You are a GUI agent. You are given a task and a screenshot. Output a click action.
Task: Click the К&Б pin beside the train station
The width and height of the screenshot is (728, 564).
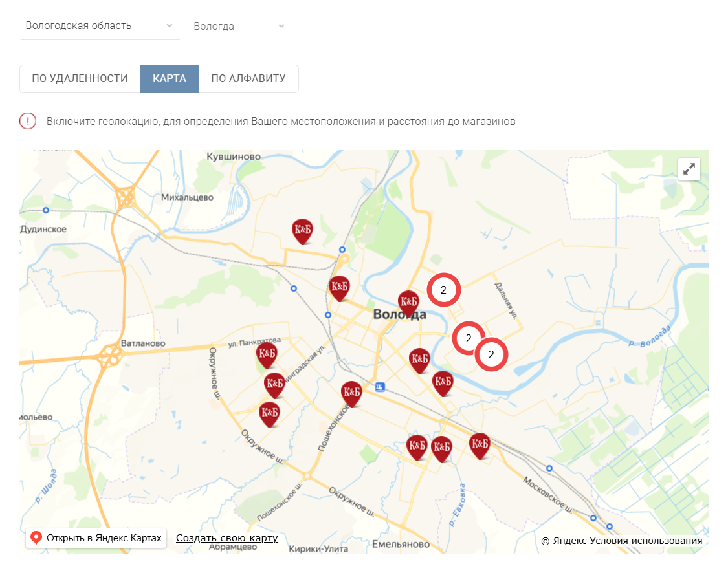pyautogui.click(x=351, y=394)
